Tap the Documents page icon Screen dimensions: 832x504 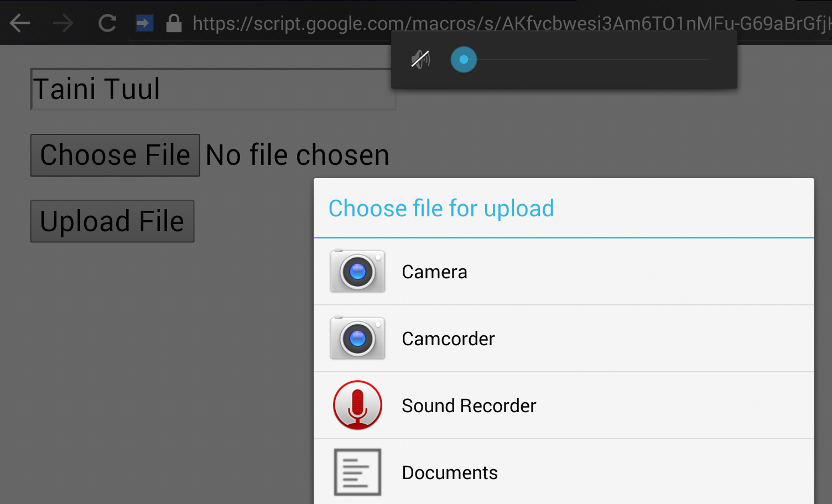[357, 472]
